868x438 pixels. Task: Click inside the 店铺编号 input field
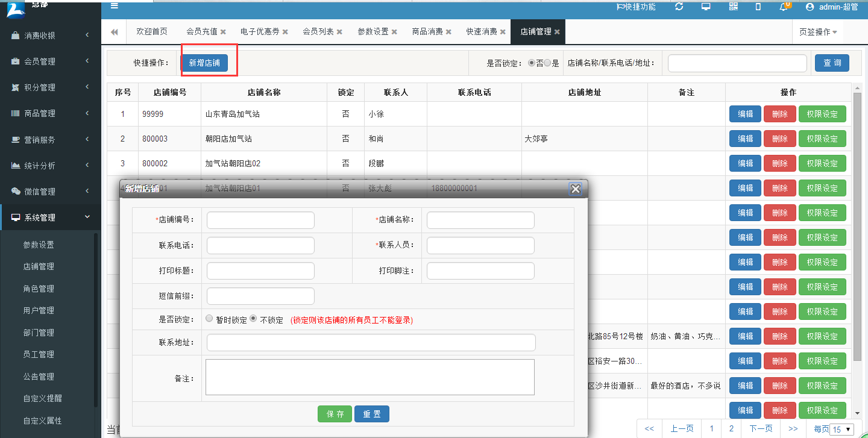tap(260, 220)
